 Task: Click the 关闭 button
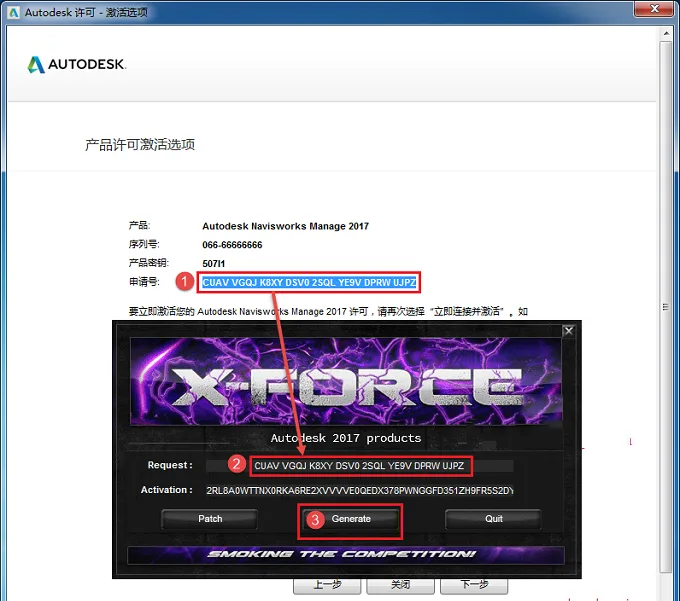[400, 585]
